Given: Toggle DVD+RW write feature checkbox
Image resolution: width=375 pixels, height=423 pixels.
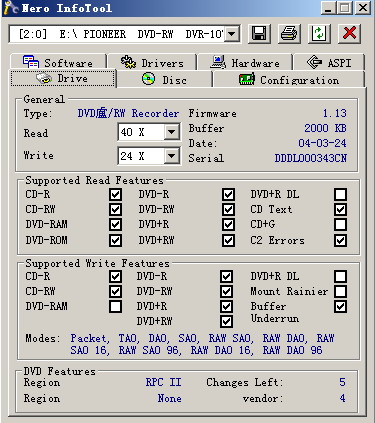Looking at the screenshot, I should click(x=226, y=321).
